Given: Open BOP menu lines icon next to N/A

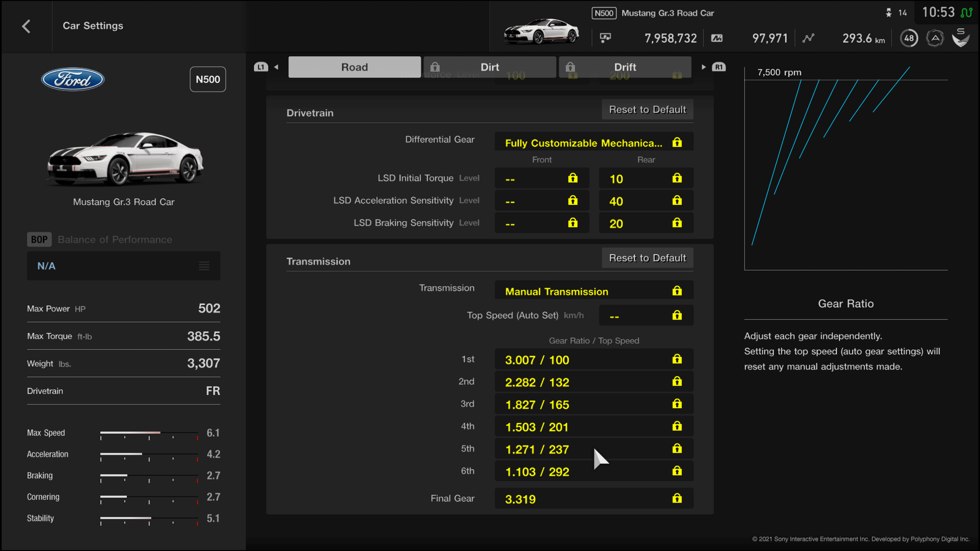Looking at the screenshot, I should click(x=204, y=266).
